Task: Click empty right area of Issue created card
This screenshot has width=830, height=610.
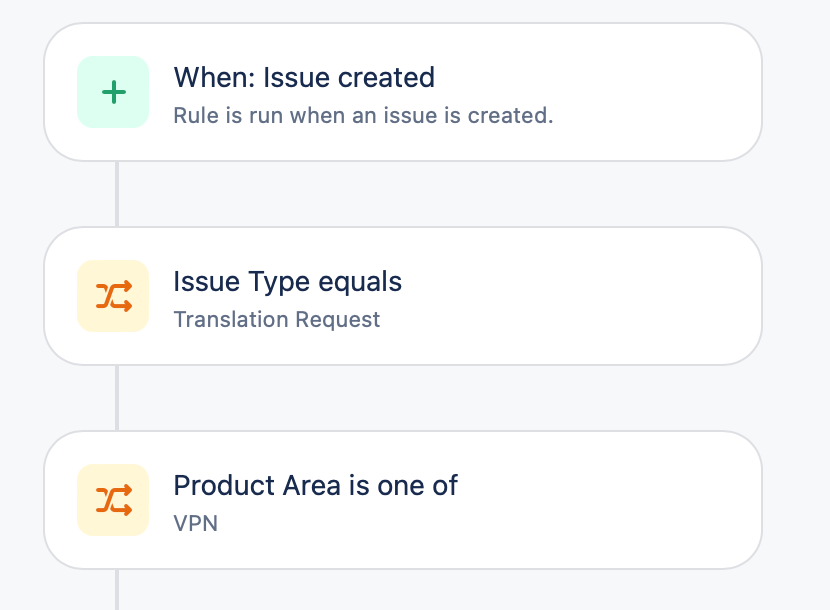Action: tap(660, 93)
